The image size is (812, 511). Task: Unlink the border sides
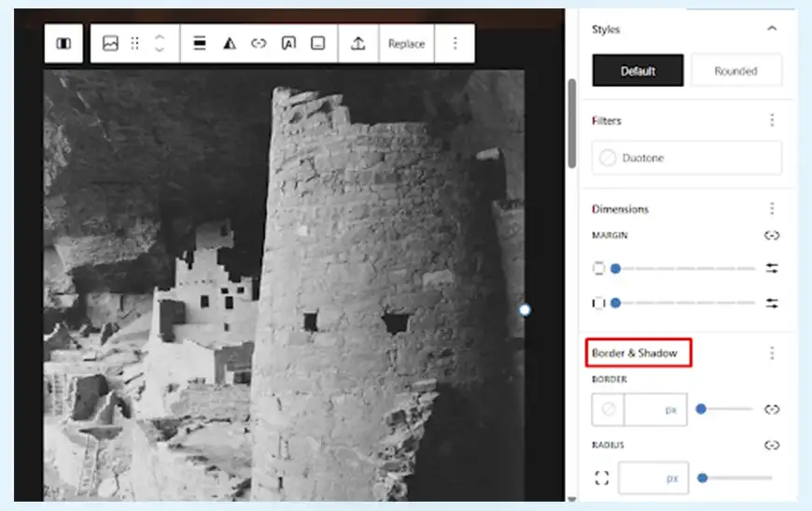[x=772, y=409]
